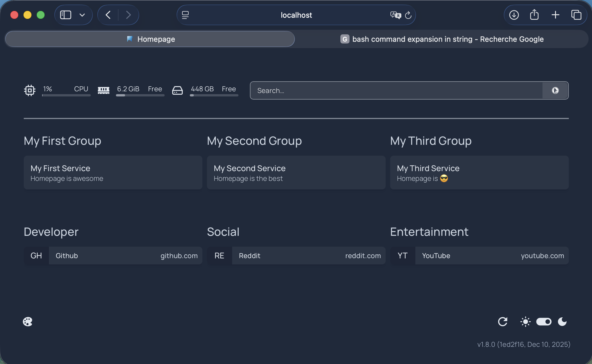Click the disk drive storage icon
Viewport: 592px width, 364px height.
point(177,90)
